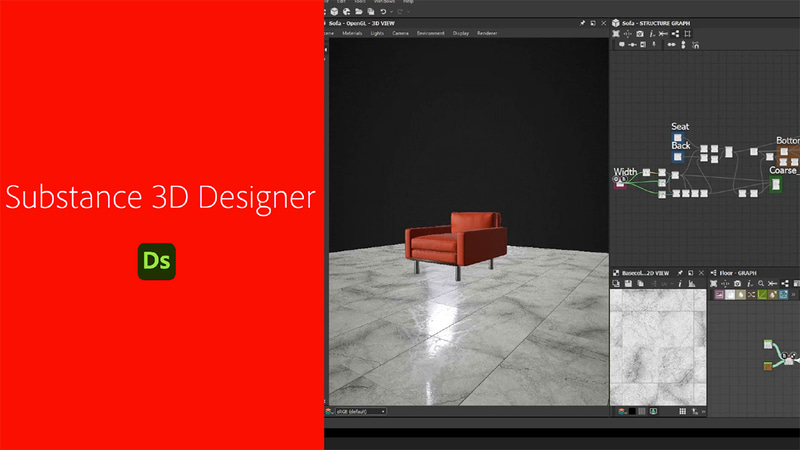This screenshot has height=450, width=800.
Task: Click the channel display icon below 2D View
Action: [654, 411]
